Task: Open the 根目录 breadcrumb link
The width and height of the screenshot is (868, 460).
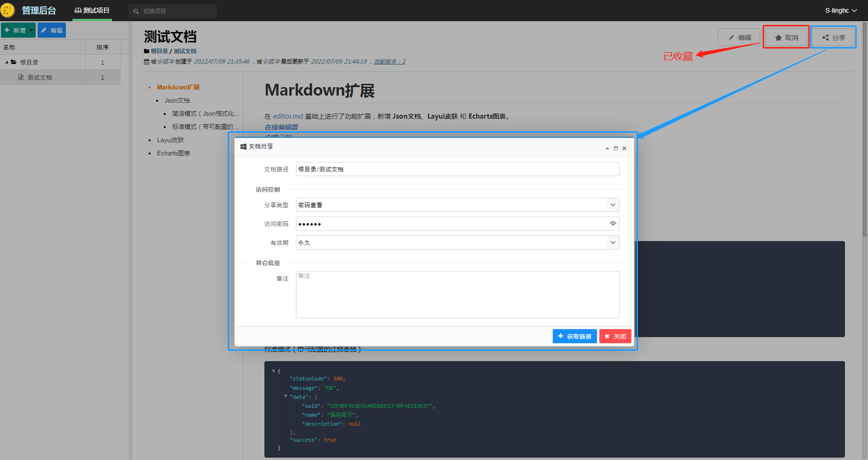Action: [x=159, y=51]
